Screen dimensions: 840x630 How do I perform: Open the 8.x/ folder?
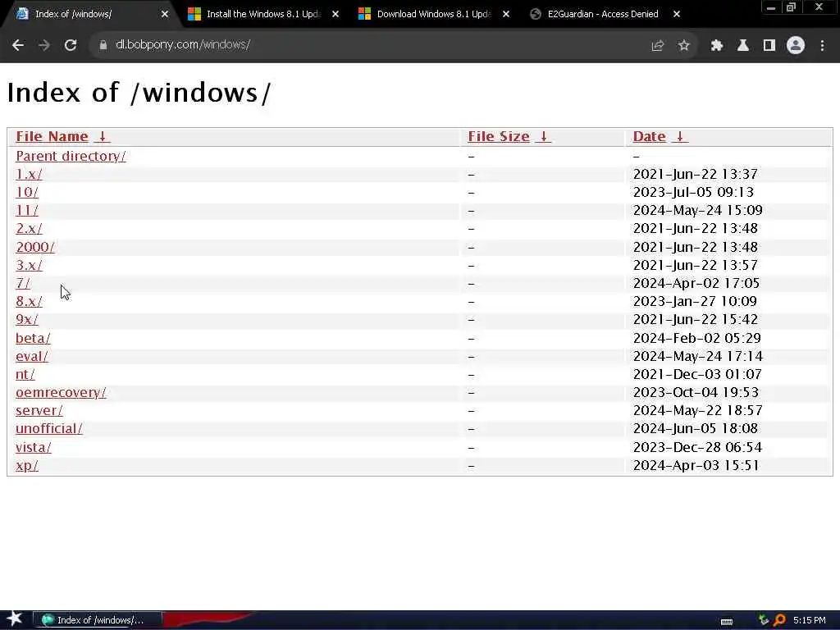click(29, 301)
